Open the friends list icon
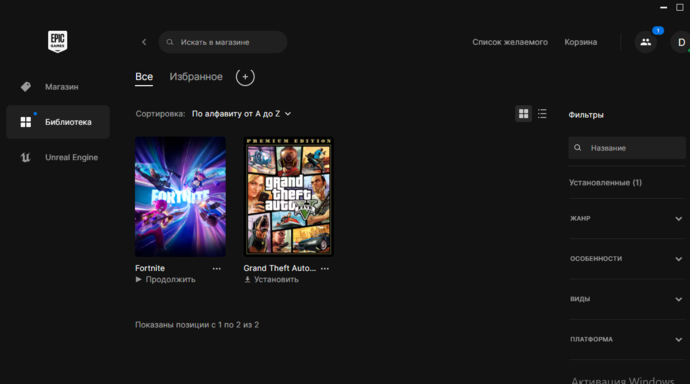 (646, 42)
